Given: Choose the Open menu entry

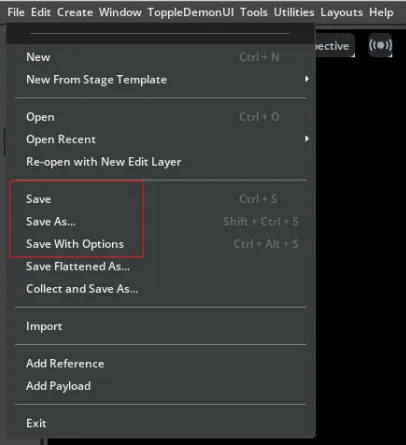Looking at the screenshot, I should point(160,117).
